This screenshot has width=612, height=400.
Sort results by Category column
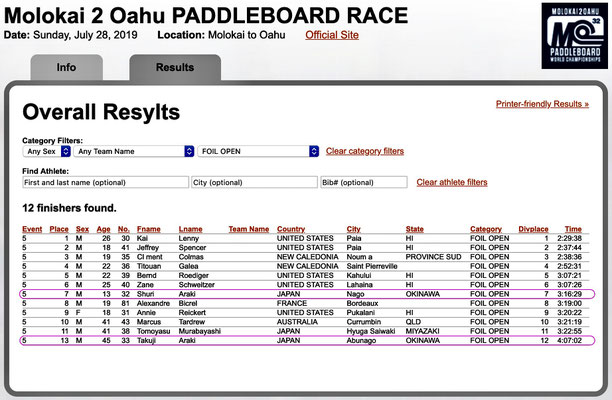(486, 229)
